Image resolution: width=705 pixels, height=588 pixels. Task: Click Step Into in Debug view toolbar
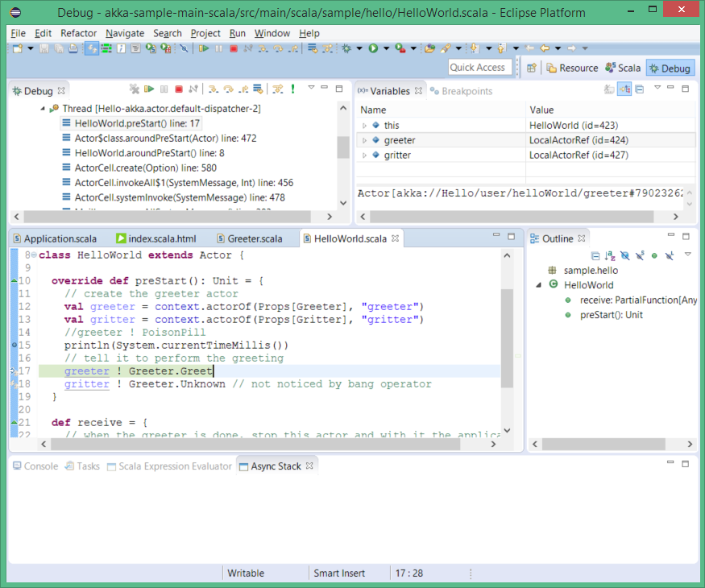(x=213, y=89)
